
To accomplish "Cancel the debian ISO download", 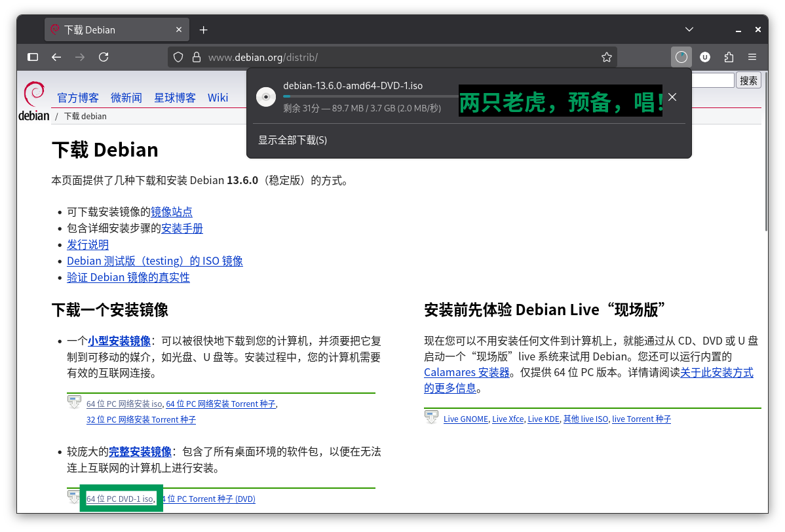I will [x=672, y=97].
